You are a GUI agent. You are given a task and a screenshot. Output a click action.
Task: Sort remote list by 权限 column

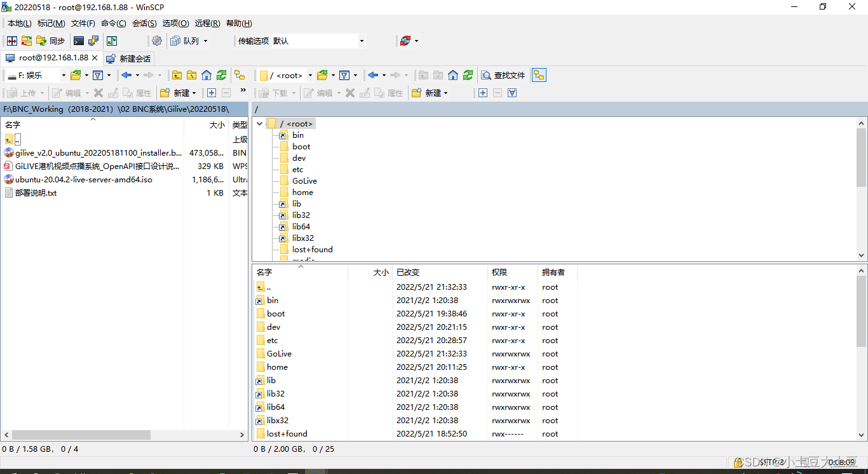point(512,272)
